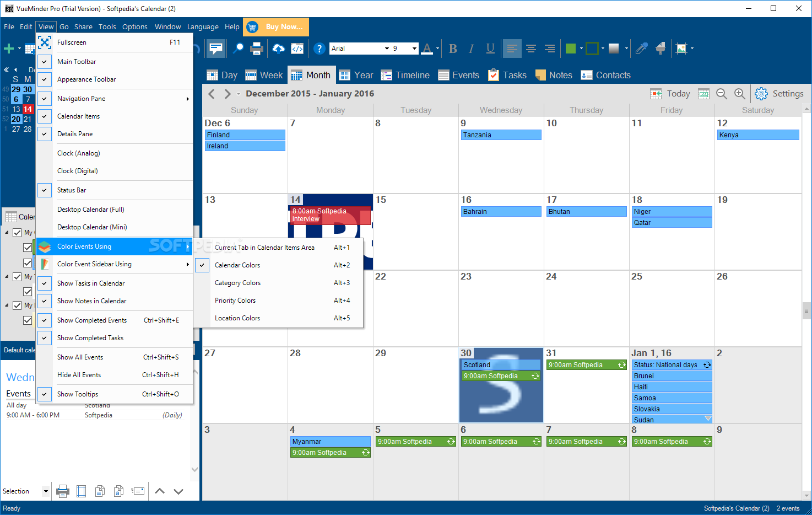
Task: Click the gradient fill style swatch
Action: [x=614, y=49]
